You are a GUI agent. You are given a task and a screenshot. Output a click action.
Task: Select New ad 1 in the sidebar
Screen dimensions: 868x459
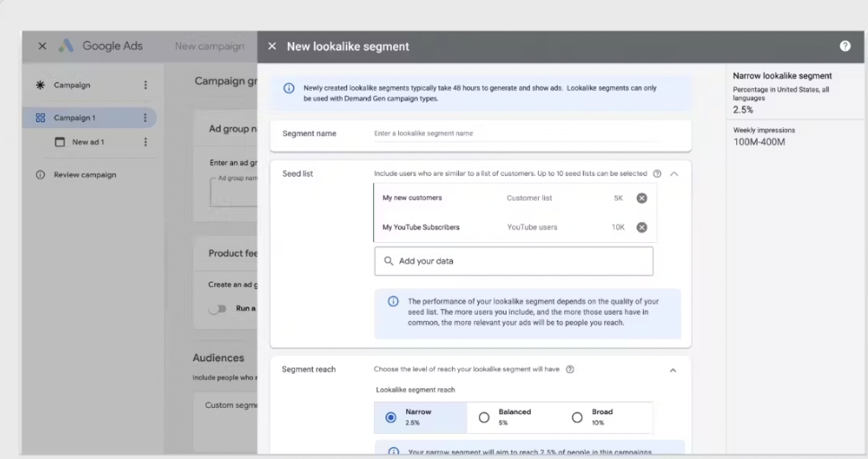[88, 143]
